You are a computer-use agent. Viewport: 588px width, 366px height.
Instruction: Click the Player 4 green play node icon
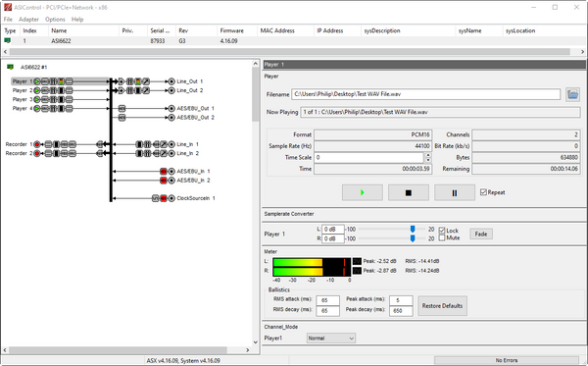click(37, 109)
